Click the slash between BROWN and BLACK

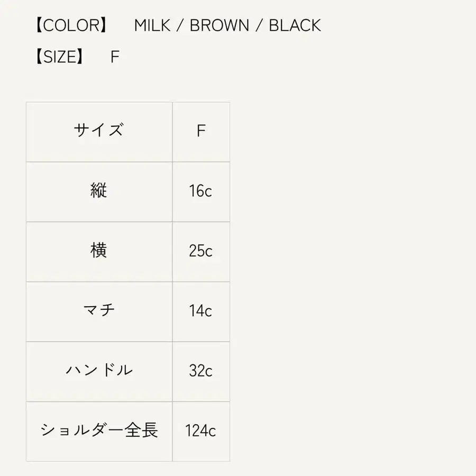click(x=259, y=25)
